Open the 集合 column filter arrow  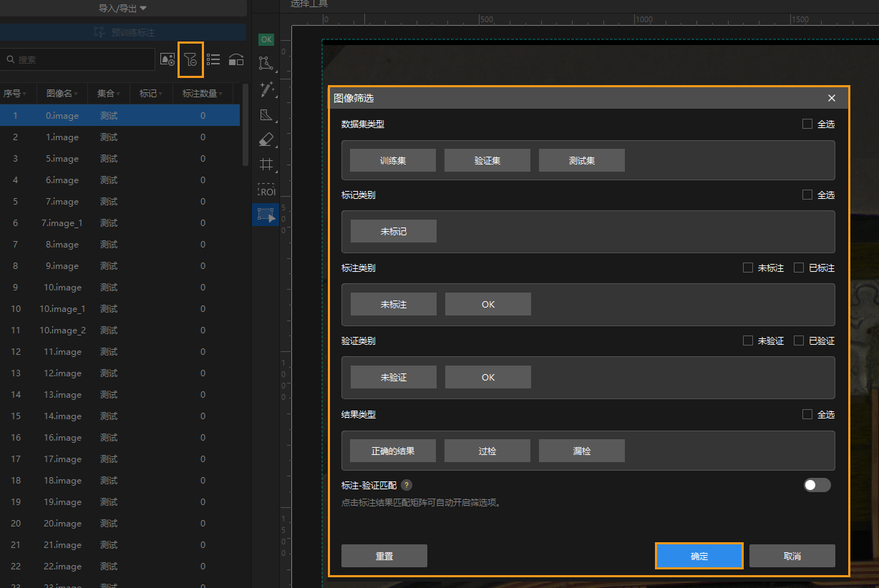[x=119, y=94]
